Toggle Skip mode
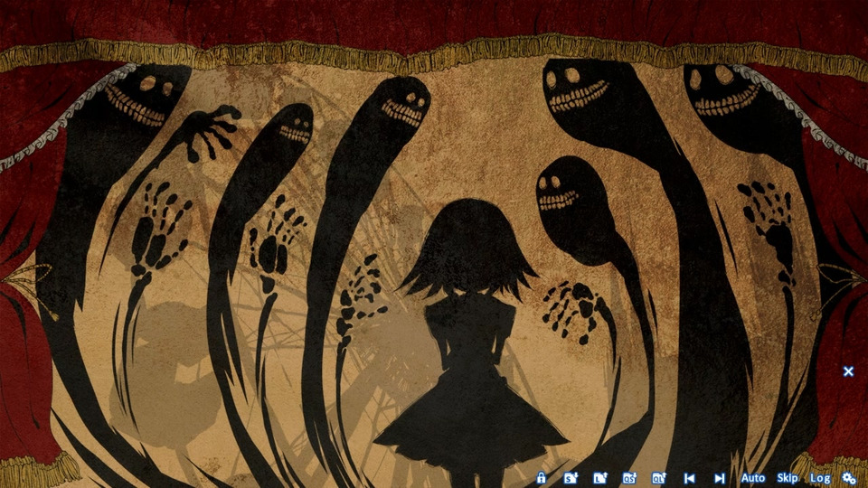 787,478
